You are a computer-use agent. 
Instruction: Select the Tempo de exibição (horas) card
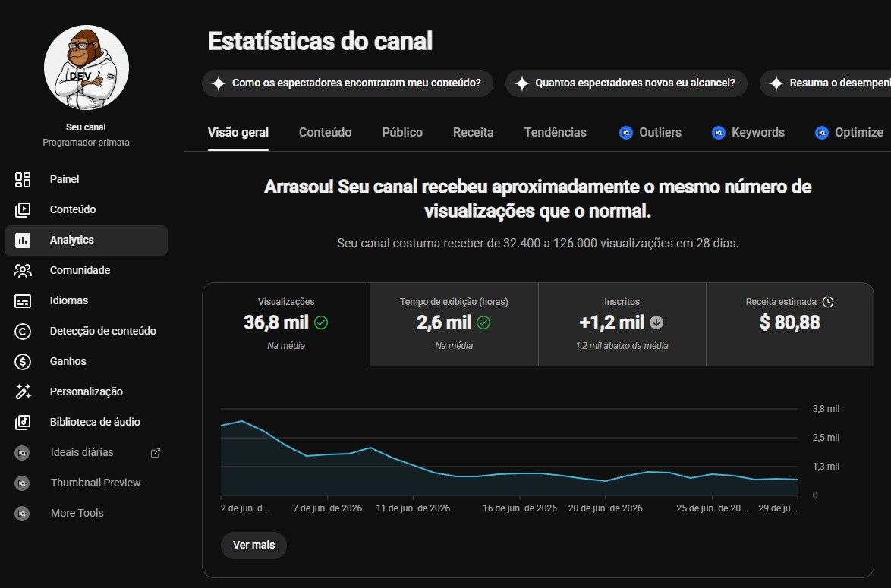pos(454,325)
